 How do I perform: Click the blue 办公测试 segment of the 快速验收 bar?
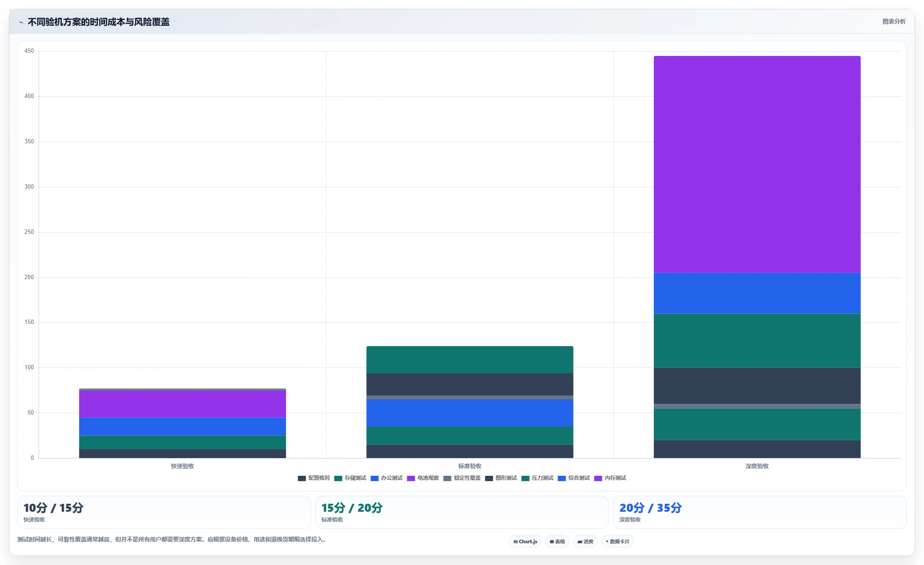pos(182,427)
